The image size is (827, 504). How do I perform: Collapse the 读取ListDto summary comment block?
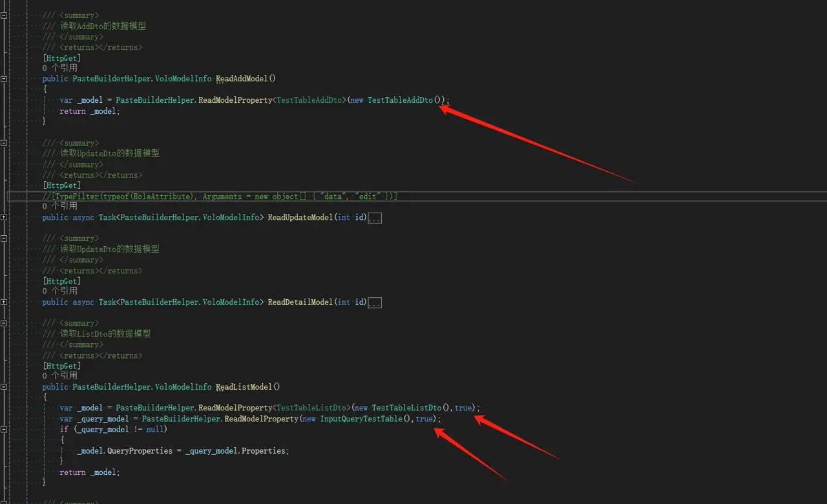point(4,323)
